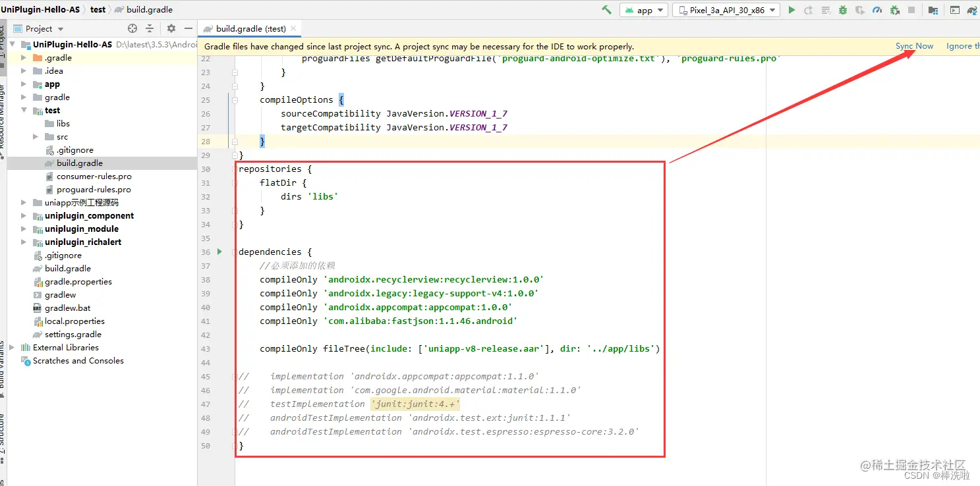Start debugging with the green bug icon
980x486 pixels.
point(843,10)
